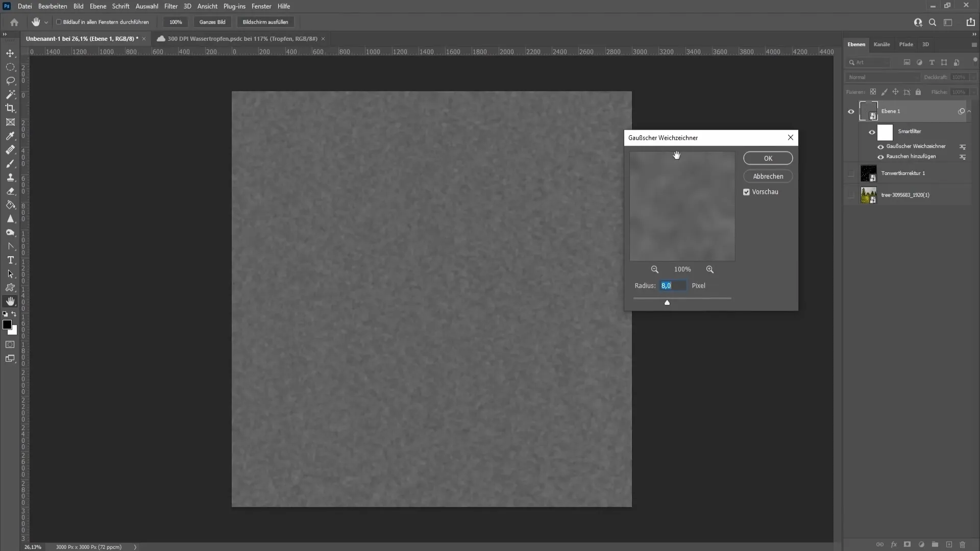Screen dimensions: 980x551
Task: Open the Deckkraft opacity dropdown arrow
Action: [x=973, y=77]
